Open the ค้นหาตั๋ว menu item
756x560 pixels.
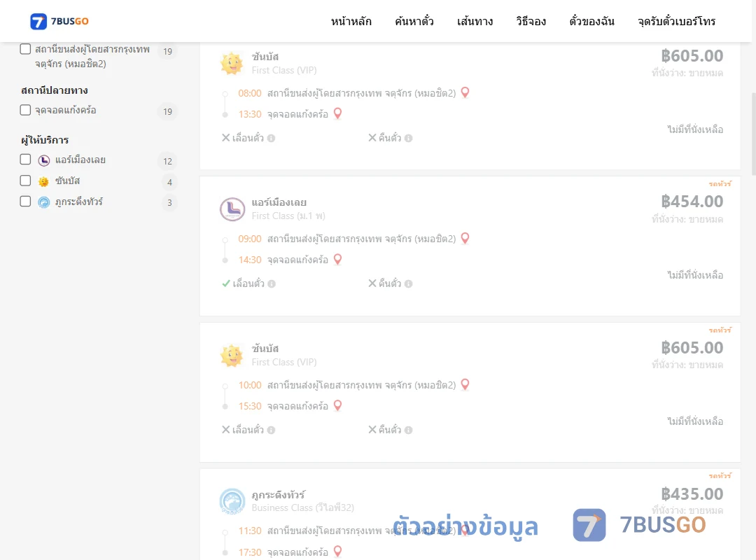click(x=414, y=21)
